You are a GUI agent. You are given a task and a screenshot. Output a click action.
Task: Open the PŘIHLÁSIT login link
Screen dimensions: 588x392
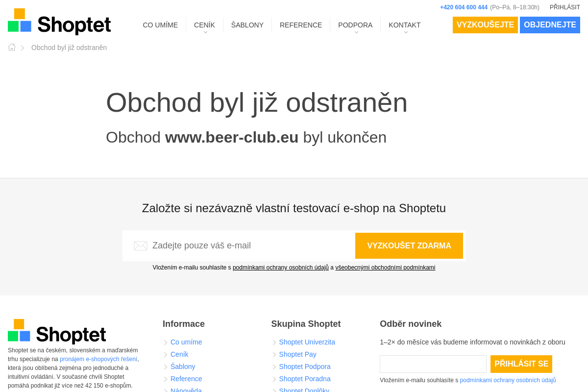pyautogui.click(x=565, y=7)
